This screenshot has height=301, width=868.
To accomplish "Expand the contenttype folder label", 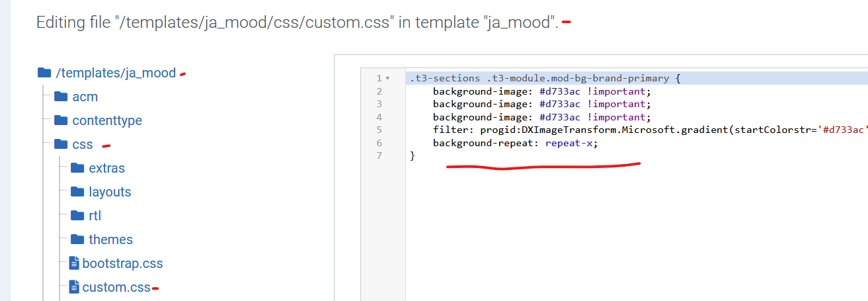I will coord(107,120).
